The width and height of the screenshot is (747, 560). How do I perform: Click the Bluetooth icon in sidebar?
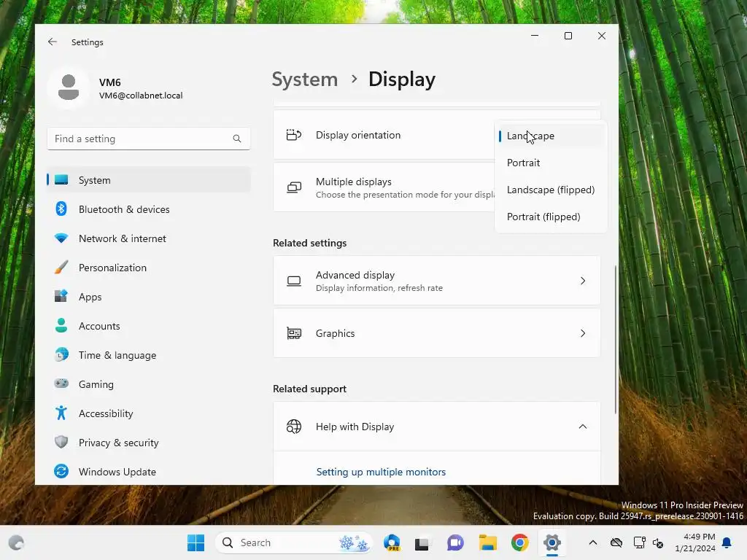pyautogui.click(x=61, y=209)
